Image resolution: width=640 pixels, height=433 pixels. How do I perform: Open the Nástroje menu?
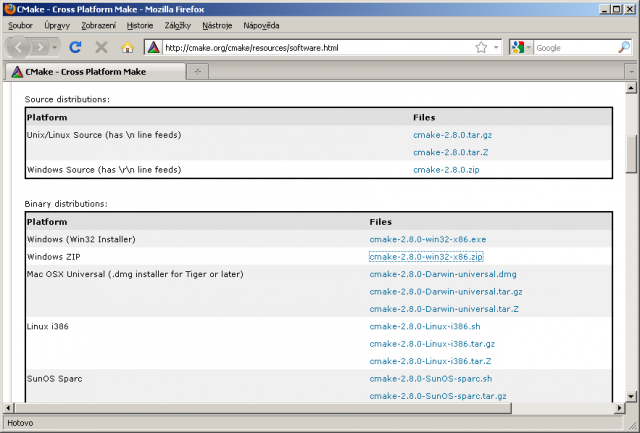coord(217,25)
